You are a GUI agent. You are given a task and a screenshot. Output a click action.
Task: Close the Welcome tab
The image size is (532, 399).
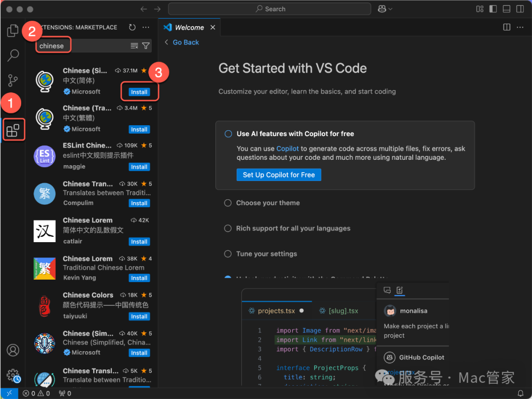click(x=213, y=27)
